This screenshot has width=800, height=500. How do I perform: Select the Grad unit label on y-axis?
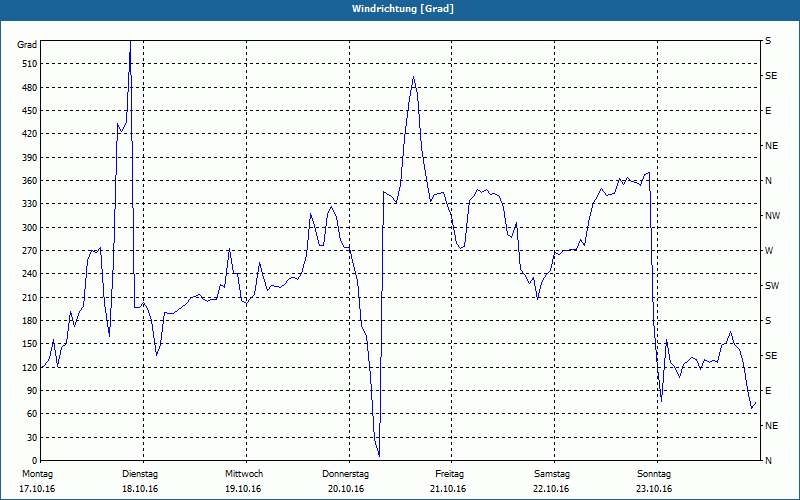(27, 45)
